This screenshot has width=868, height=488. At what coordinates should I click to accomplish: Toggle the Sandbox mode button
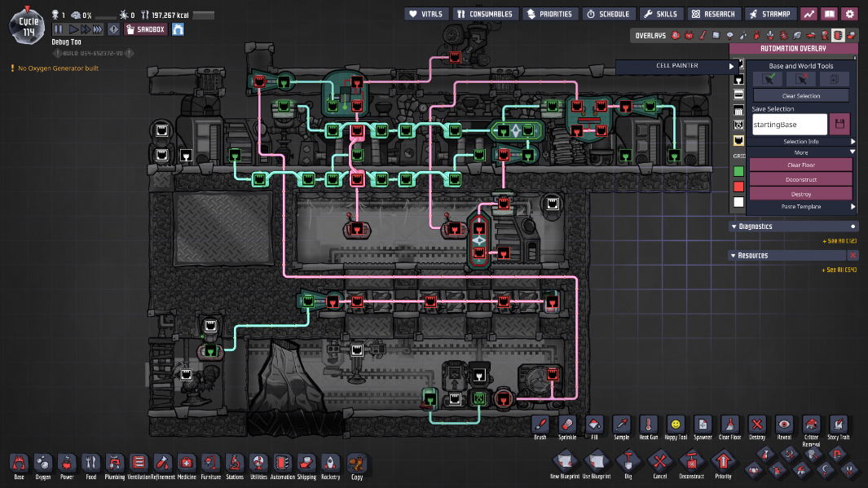(146, 29)
